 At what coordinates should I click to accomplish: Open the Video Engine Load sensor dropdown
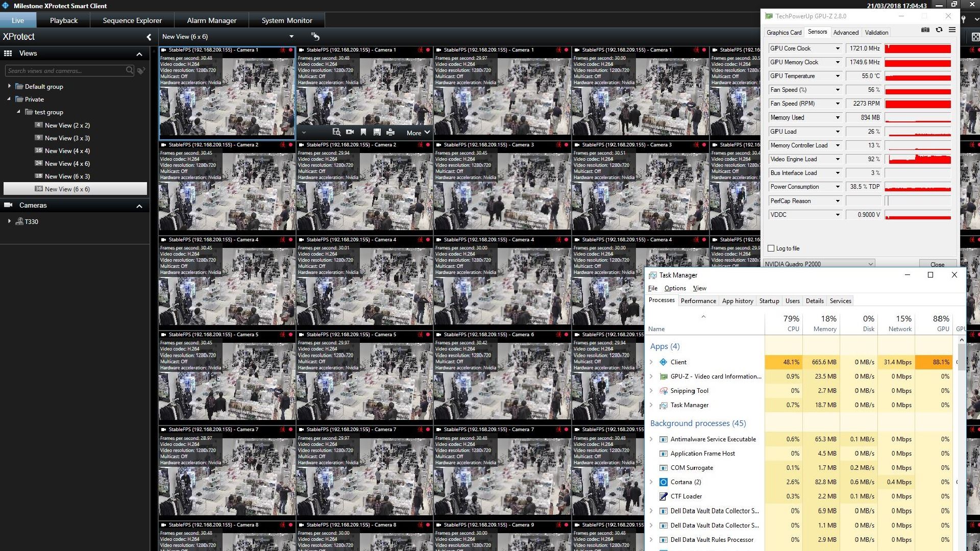click(837, 159)
